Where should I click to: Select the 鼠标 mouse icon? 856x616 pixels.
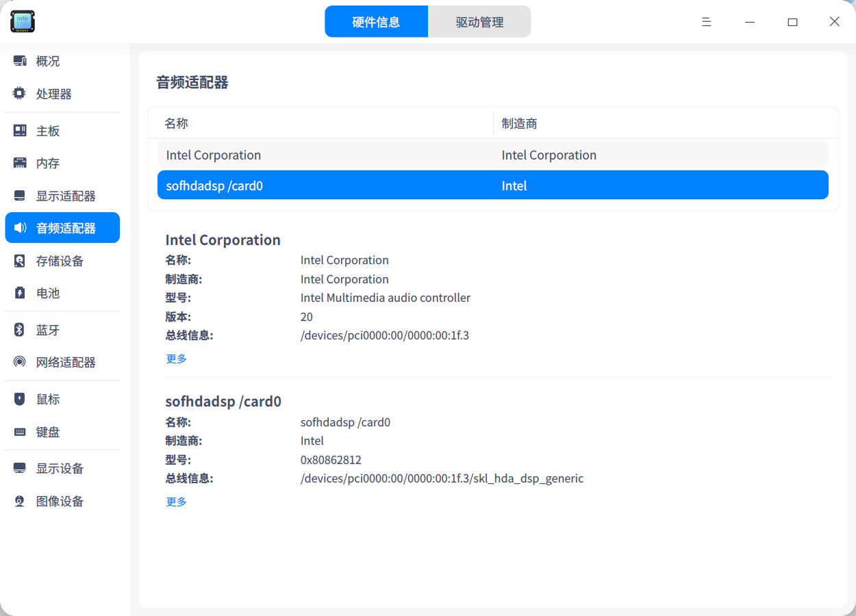click(20, 399)
